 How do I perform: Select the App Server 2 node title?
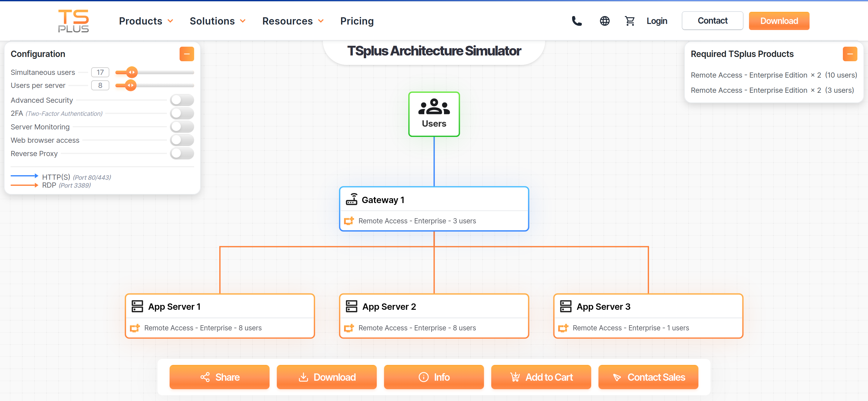click(389, 306)
